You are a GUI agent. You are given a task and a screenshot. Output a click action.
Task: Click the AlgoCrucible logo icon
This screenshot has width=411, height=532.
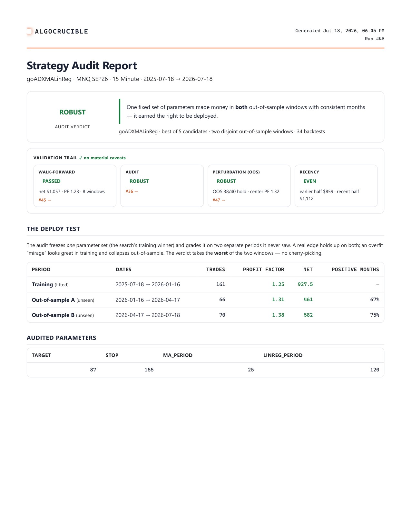29,31
